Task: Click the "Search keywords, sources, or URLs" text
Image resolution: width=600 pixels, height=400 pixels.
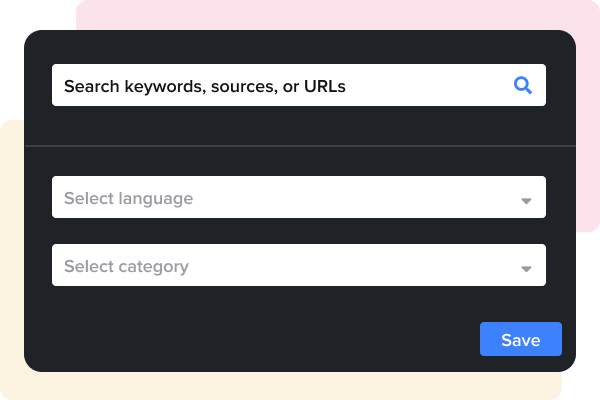Action: (x=204, y=86)
